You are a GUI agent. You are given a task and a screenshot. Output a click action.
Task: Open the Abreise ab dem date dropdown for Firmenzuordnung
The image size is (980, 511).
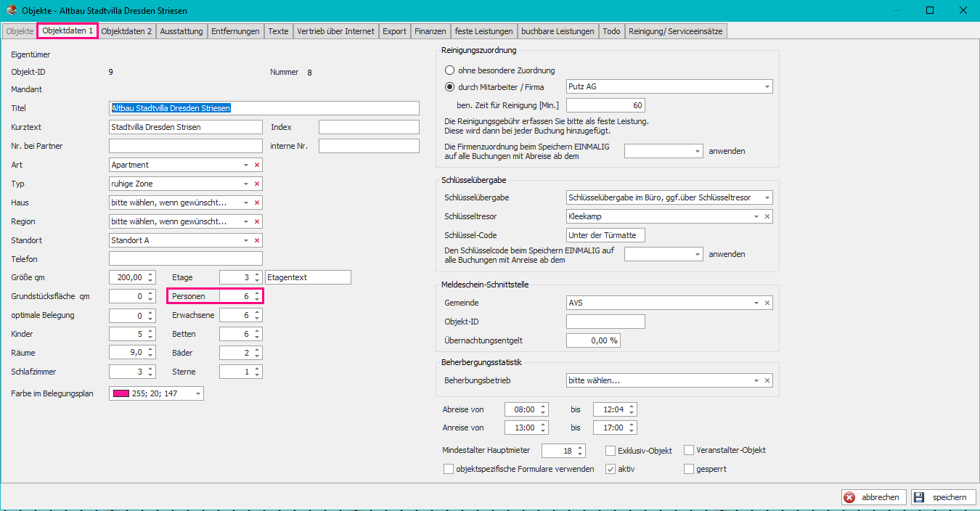click(x=698, y=151)
